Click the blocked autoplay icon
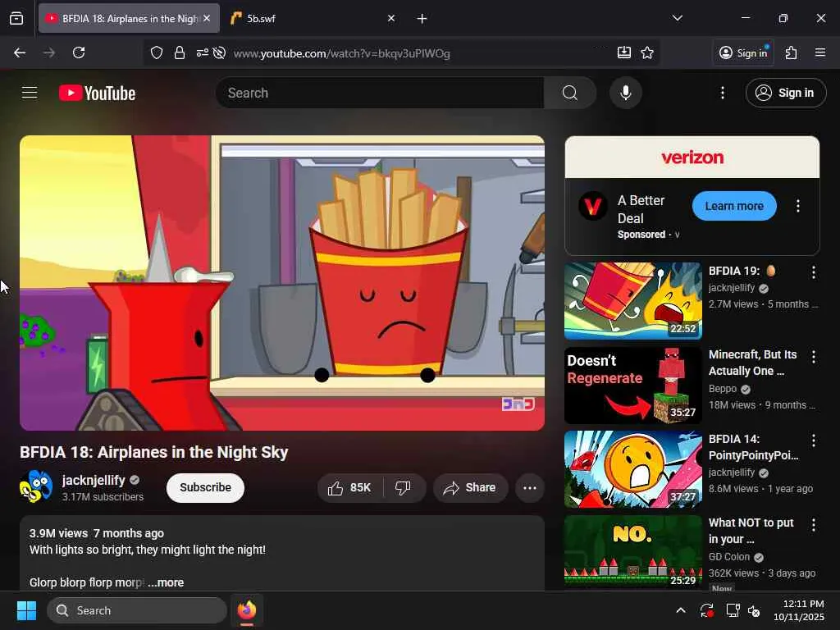The image size is (840, 630). [x=219, y=53]
